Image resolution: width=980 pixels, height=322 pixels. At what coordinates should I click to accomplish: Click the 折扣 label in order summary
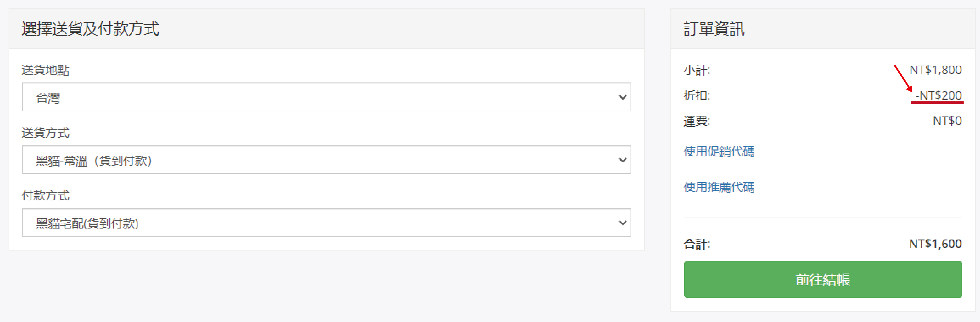[x=696, y=95]
